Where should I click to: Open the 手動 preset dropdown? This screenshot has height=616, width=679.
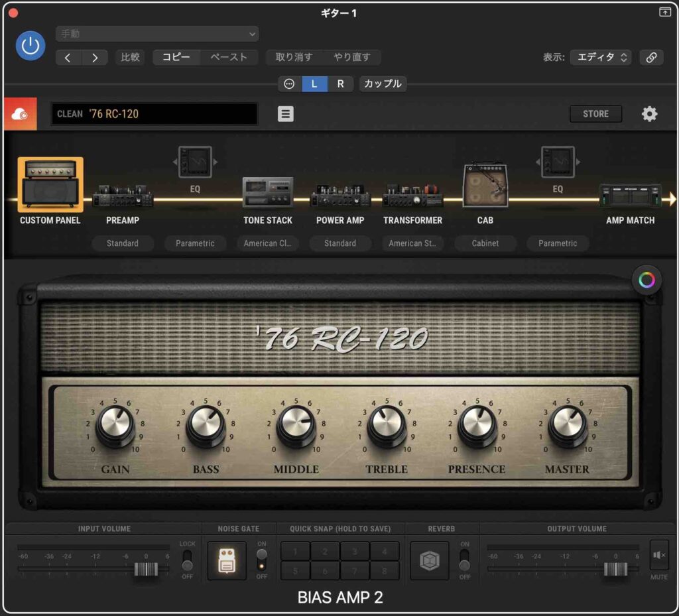coord(157,34)
